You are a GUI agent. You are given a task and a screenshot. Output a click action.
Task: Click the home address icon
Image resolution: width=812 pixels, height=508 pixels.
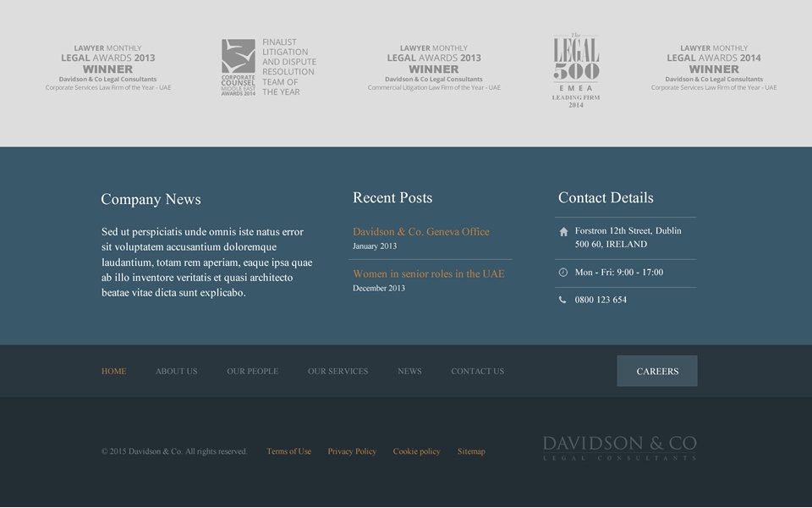click(563, 231)
